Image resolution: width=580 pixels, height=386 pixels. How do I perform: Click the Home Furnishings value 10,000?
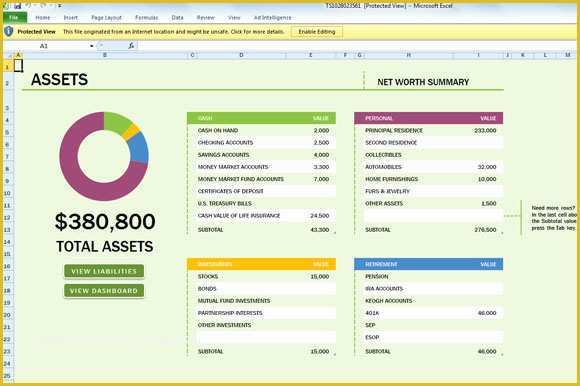pos(487,179)
